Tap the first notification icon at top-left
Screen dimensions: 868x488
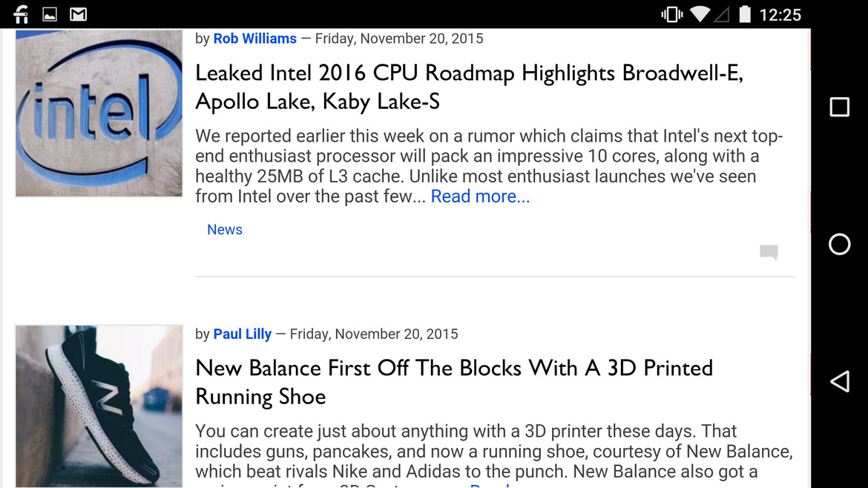coord(21,14)
